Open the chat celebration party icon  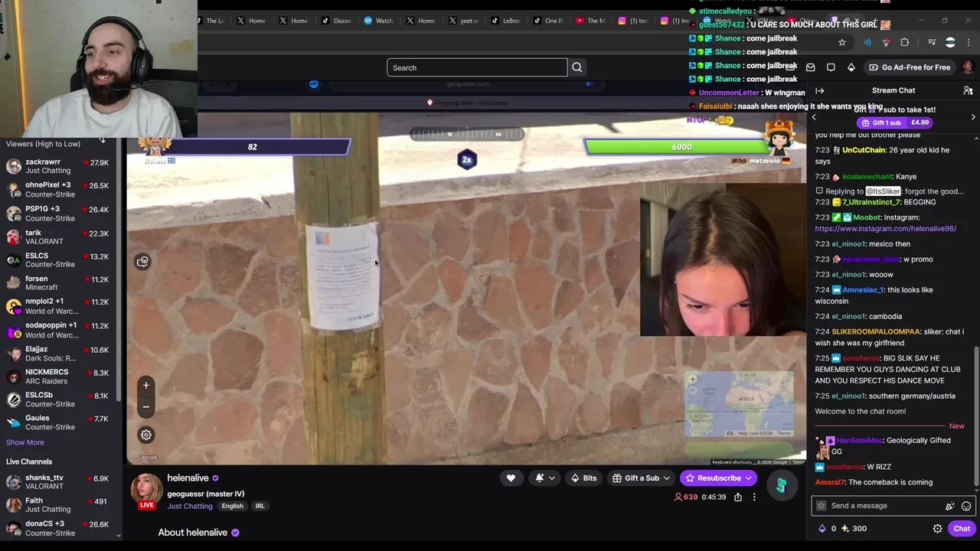pos(950,506)
